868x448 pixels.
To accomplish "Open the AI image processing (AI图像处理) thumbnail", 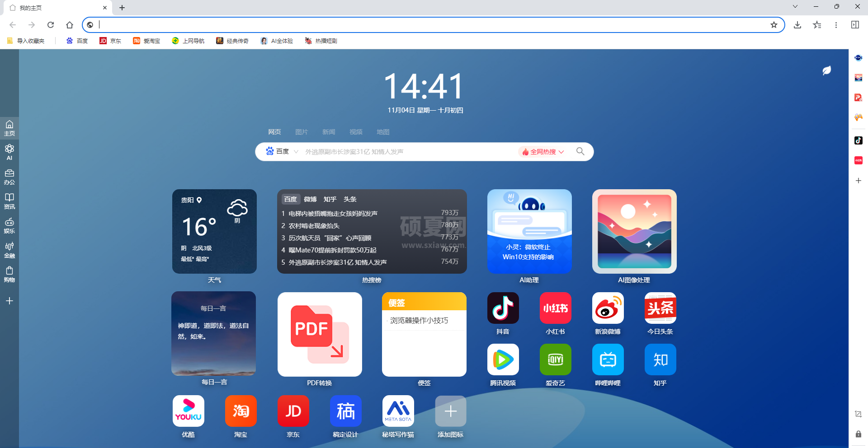I will tap(634, 231).
